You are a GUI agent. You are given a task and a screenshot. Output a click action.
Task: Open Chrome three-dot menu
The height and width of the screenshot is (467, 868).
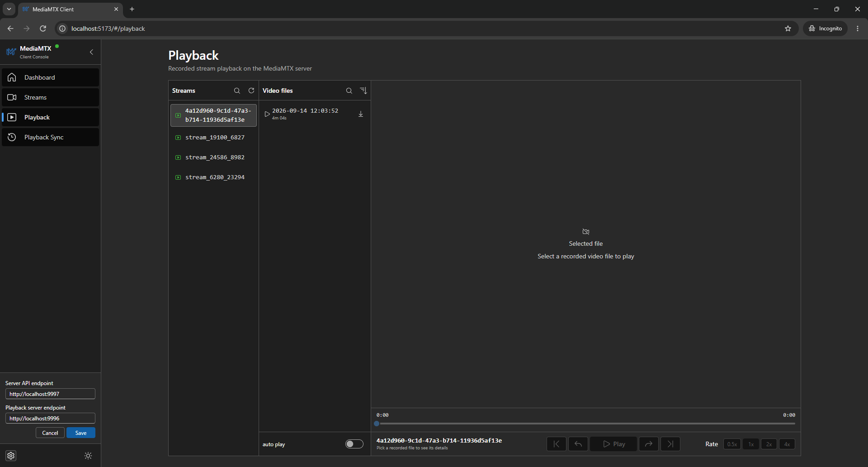point(858,29)
